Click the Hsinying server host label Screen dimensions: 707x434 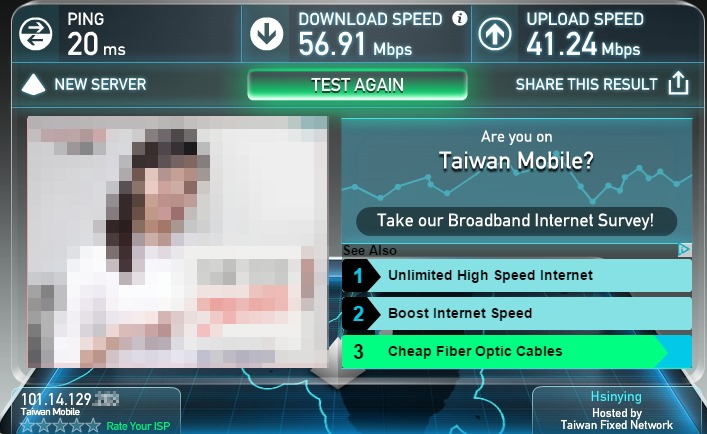[616, 397]
